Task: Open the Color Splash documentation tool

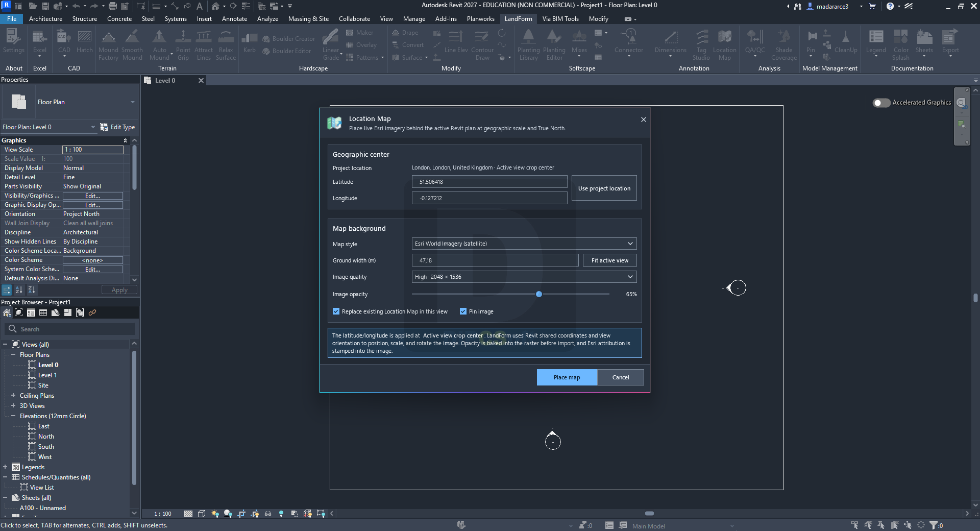Action: [901, 45]
